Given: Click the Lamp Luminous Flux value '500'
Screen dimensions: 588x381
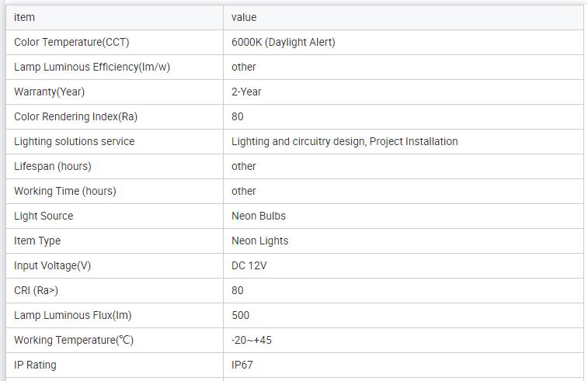Looking at the screenshot, I should coord(240,315).
